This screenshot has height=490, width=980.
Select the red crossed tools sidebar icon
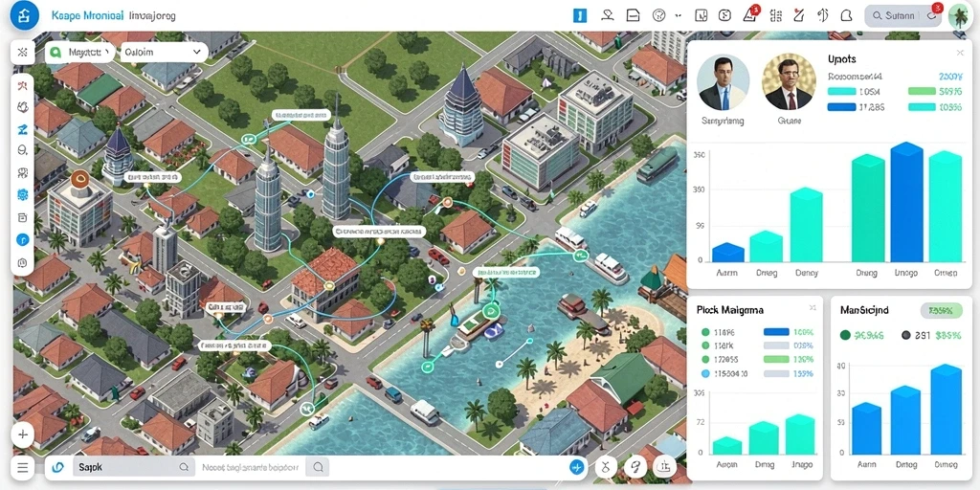coord(23,85)
